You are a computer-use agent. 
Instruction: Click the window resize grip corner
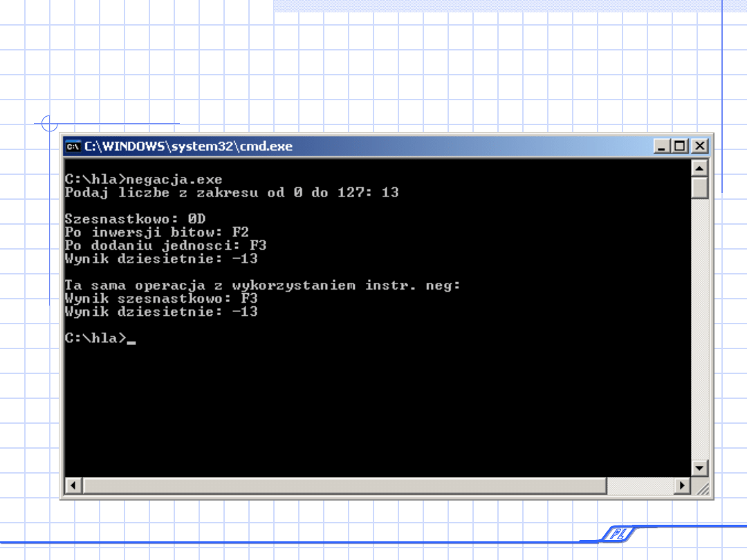[701, 487]
